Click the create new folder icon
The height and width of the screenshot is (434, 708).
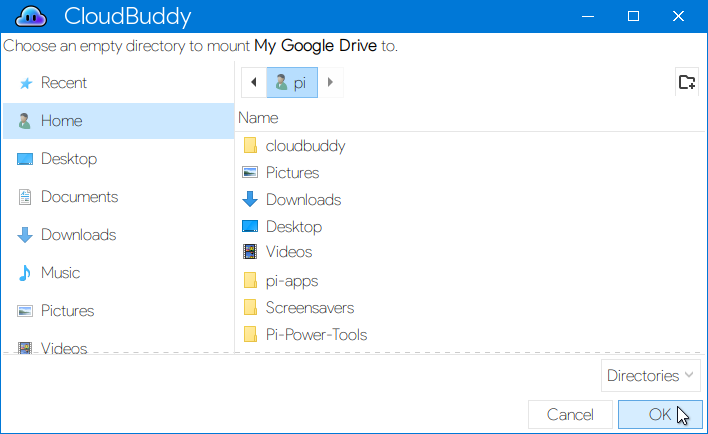pos(687,82)
